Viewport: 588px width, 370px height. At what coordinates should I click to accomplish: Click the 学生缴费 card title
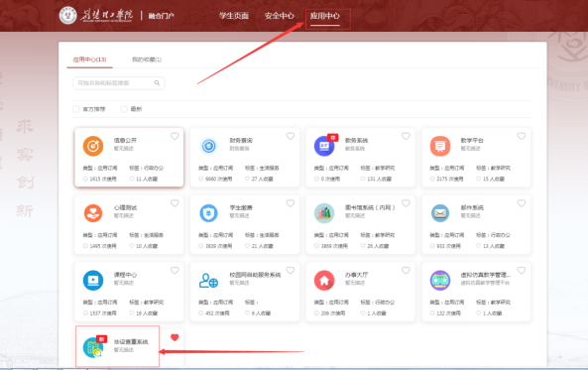241,207
